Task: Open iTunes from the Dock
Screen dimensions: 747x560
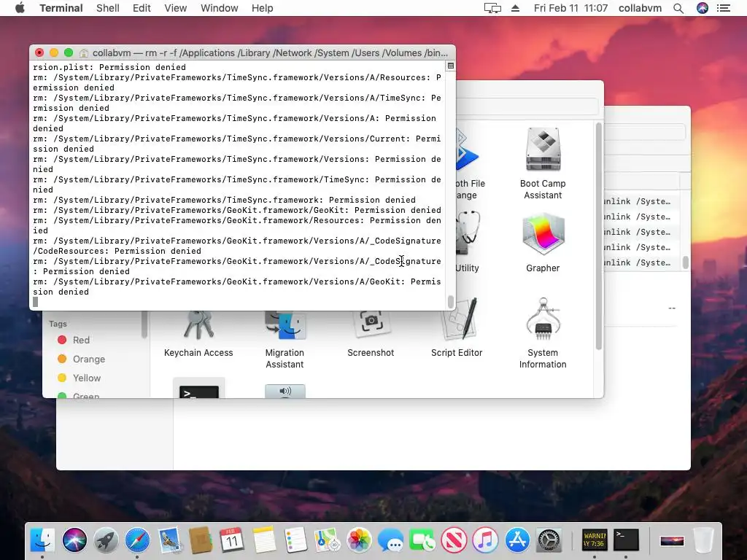Action: tap(485, 540)
